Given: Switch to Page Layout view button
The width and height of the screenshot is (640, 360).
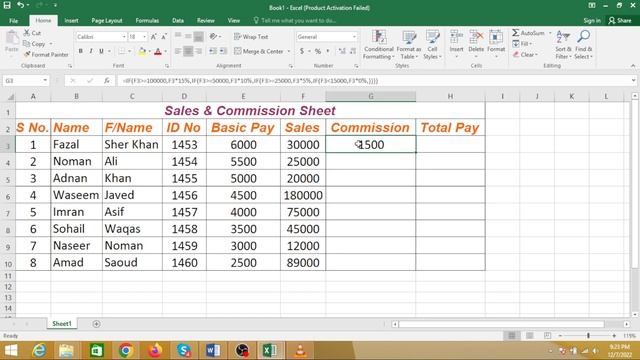Looking at the screenshot, I should 529,336.
